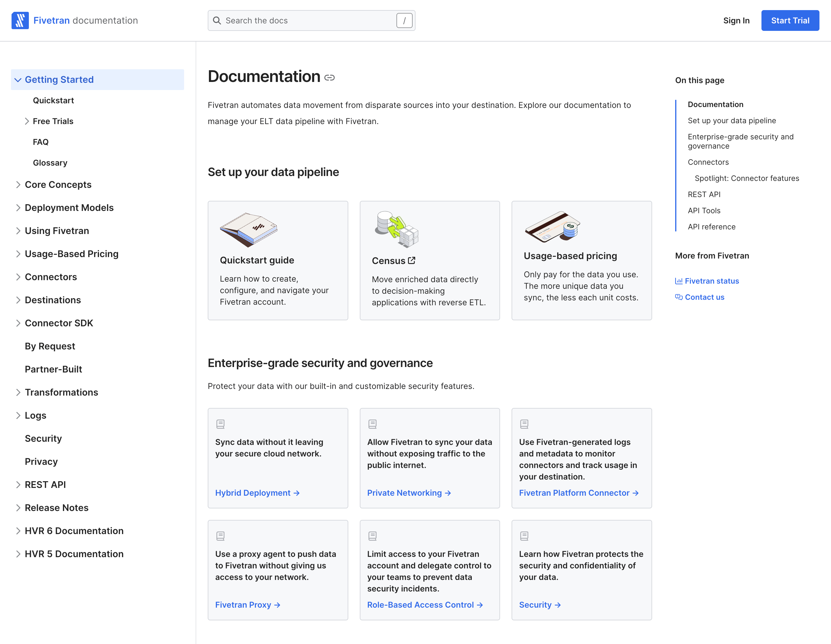Follow the Hybrid Deployment link

point(258,493)
